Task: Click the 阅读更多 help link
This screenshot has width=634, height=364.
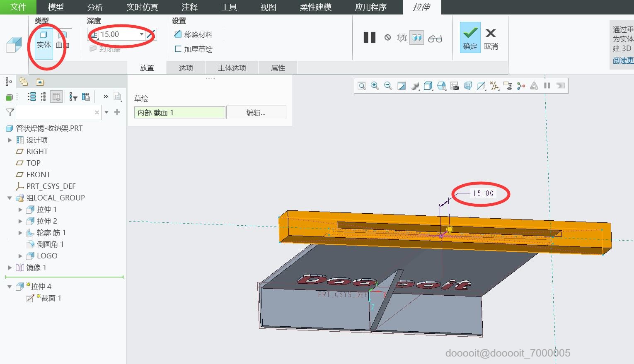Action: click(x=623, y=60)
